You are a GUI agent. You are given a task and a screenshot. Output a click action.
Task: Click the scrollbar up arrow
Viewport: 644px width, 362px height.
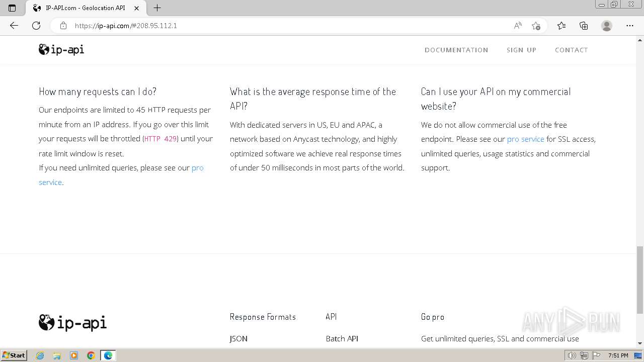coord(640,39)
